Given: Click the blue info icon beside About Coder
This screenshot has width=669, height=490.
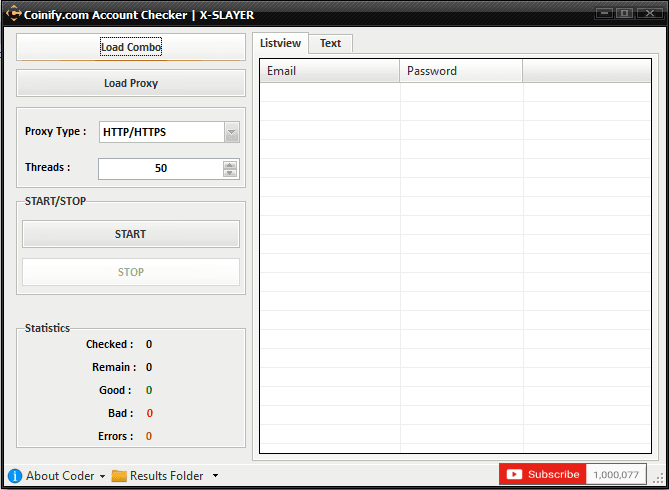Looking at the screenshot, I should 15,475.
